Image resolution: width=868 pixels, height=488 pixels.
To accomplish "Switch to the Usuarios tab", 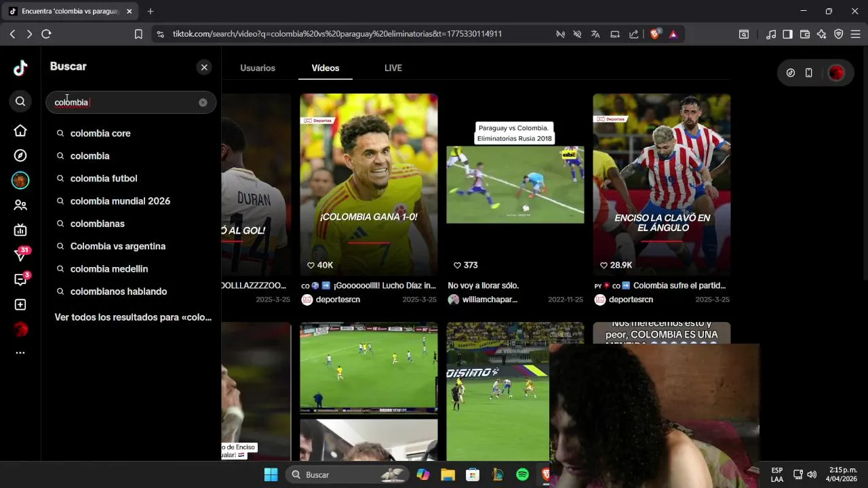I will [x=258, y=68].
